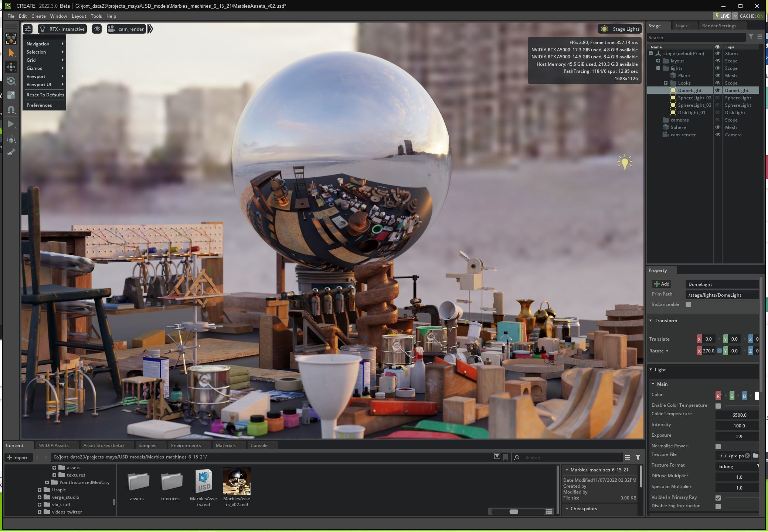Collapse the Transform section
768x532 pixels.
[x=651, y=320]
